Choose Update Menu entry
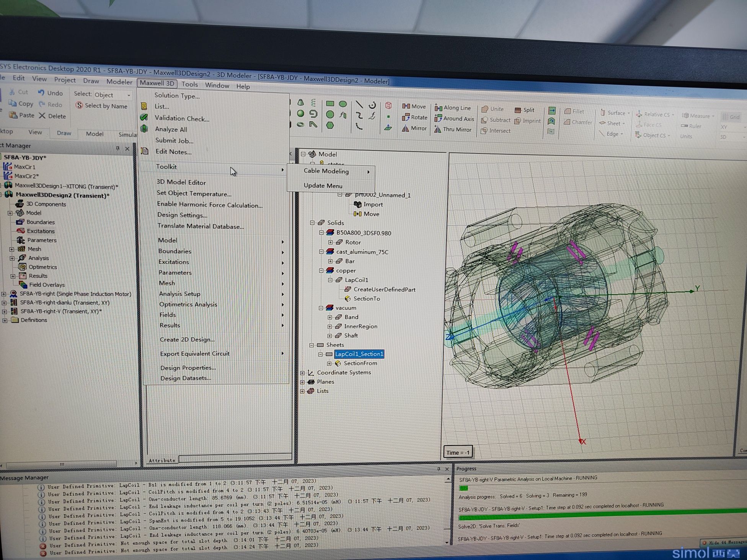The height and width of the screenshot is (560, 747). click(323, 186)
